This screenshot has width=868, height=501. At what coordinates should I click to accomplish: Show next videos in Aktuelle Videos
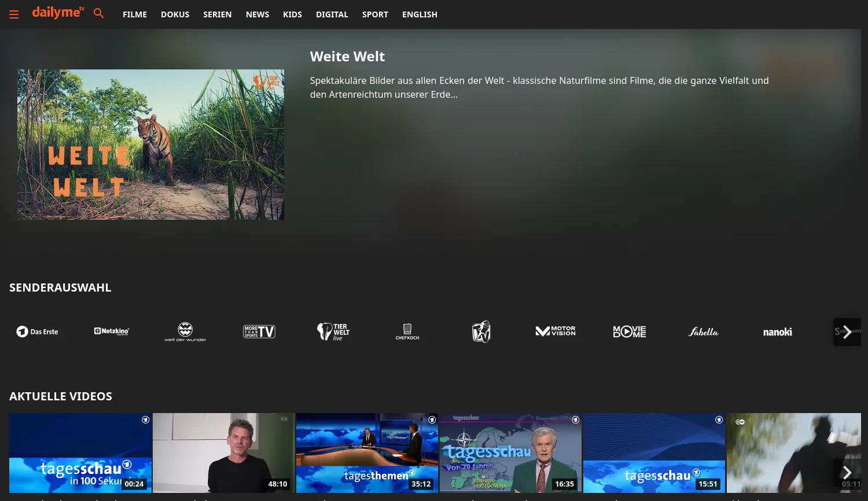tap(847, 473)
